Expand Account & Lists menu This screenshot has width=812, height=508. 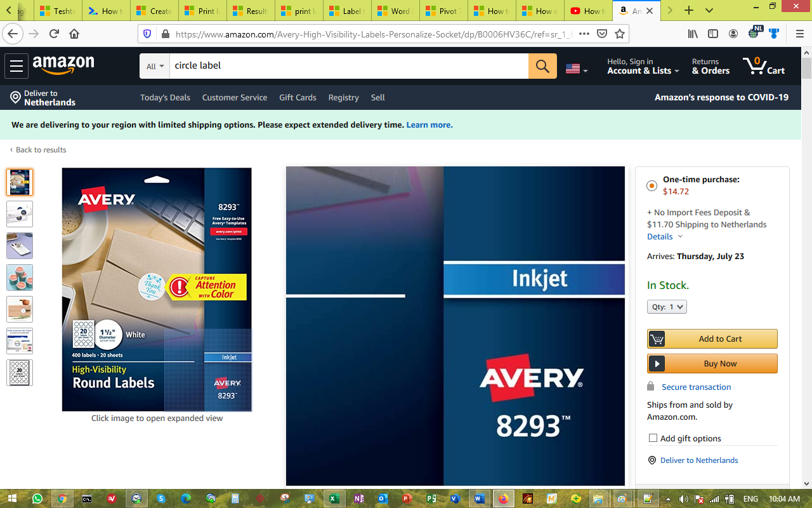(x=643, y=66)
